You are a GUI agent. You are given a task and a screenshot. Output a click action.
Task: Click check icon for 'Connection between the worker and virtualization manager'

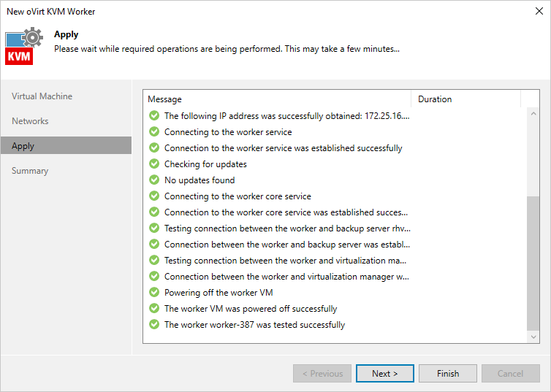coord(154,276)
